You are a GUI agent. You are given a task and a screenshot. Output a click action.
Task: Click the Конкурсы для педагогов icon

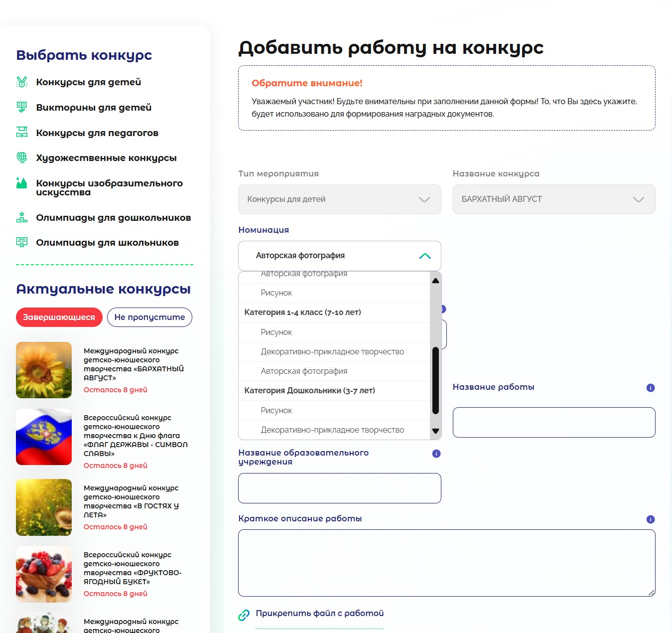pyautogui.click(x=21, y=133)
